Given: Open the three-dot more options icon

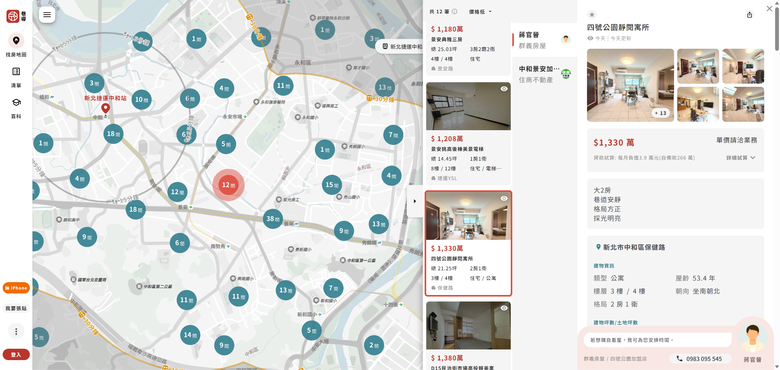Looking at the screenshot, I should 16,331.
